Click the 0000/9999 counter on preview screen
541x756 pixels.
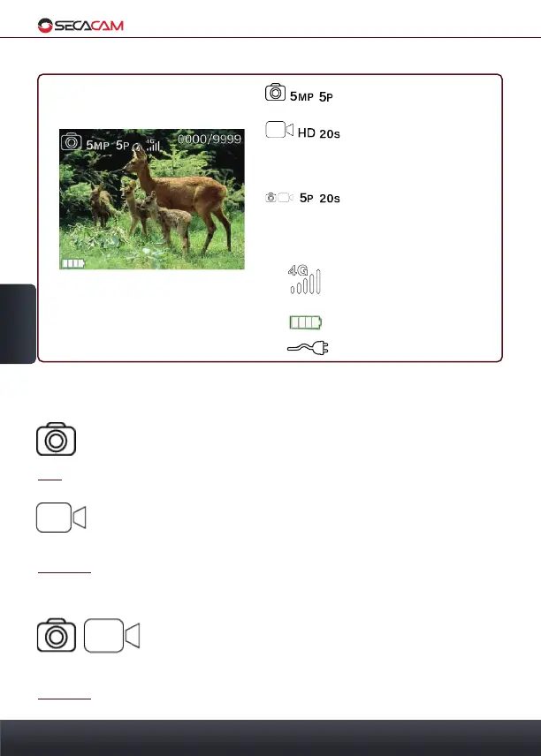tap(210, 140)
